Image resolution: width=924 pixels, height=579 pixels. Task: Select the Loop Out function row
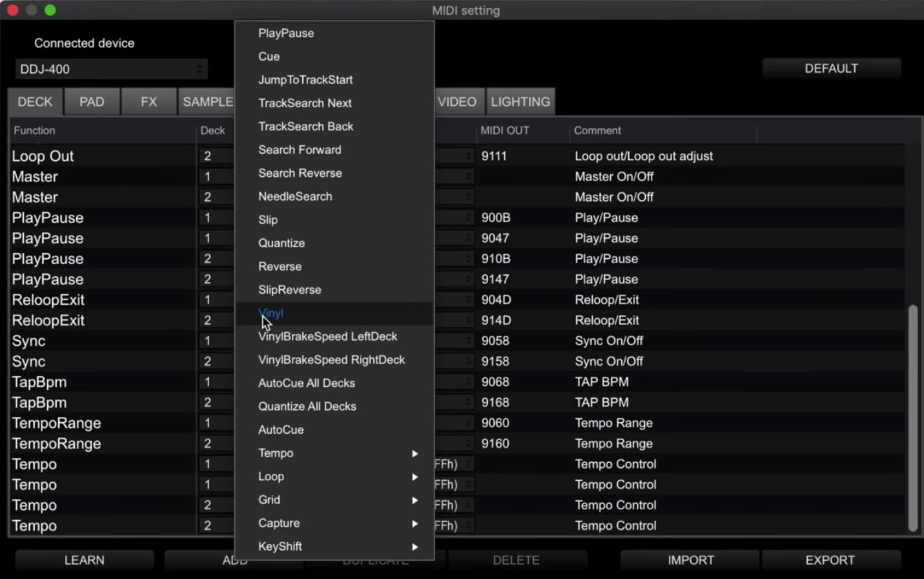[43, 156]
